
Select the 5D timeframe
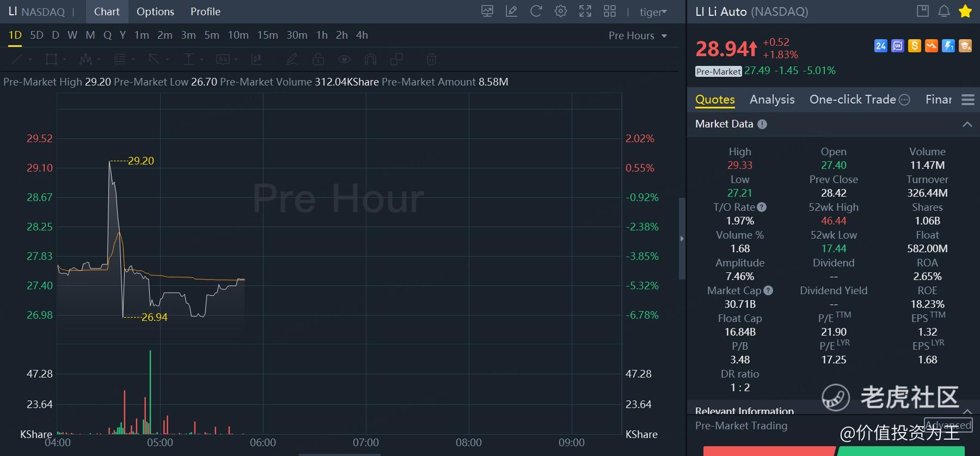click(36, 35)
